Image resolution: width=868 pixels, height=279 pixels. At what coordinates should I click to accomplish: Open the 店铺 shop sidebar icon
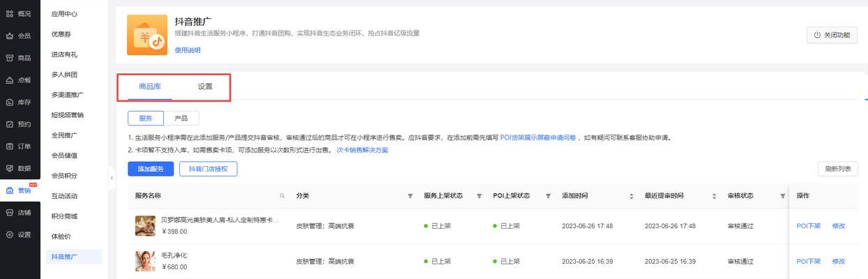coord(10,213)
